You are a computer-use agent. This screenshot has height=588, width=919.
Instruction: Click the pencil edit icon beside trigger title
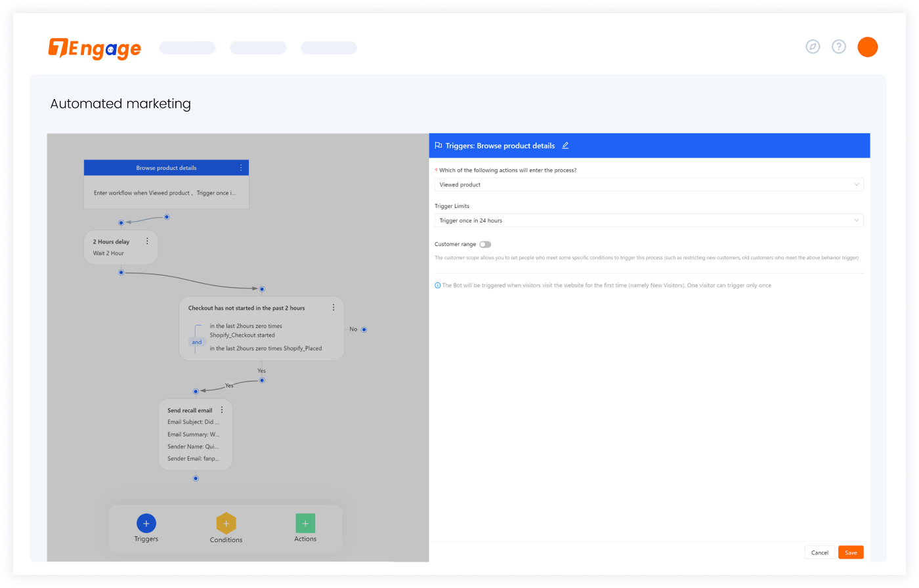click(x=565, y=146)
